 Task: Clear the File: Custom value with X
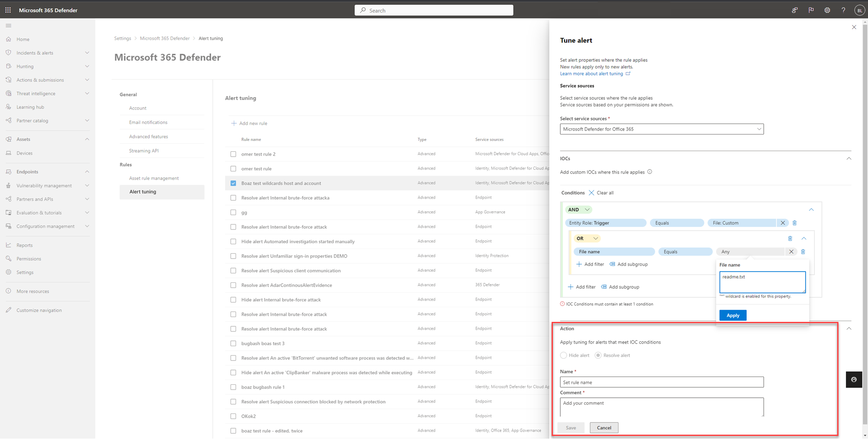coord(783,223)
